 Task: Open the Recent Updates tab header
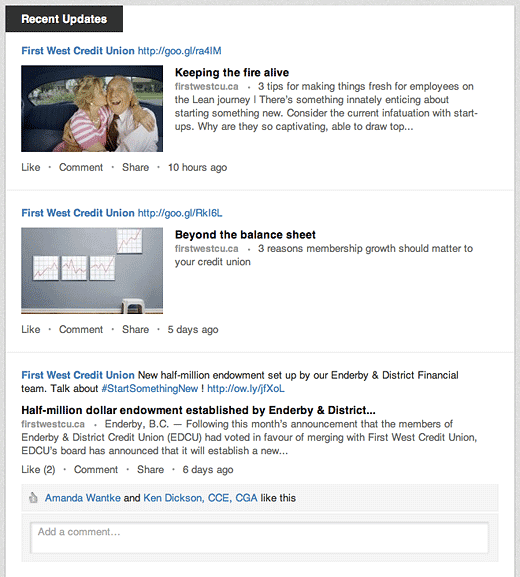tap(64, 19)
